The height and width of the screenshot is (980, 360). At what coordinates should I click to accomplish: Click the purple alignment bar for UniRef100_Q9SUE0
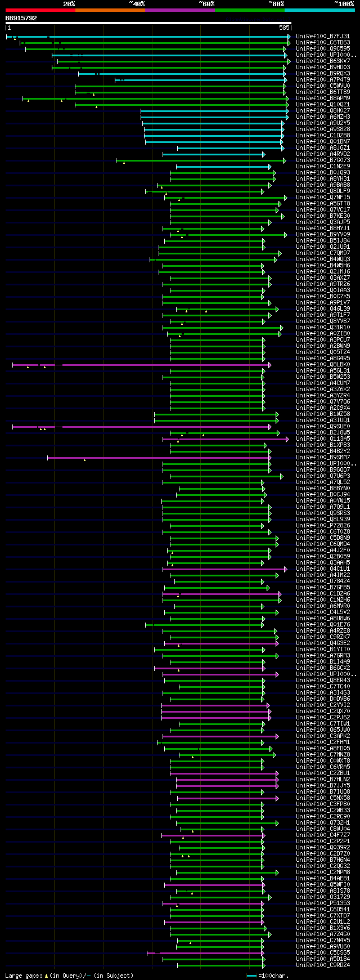[x=142, y=427]
